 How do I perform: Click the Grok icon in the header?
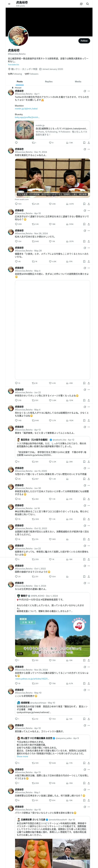pos(81,4)
